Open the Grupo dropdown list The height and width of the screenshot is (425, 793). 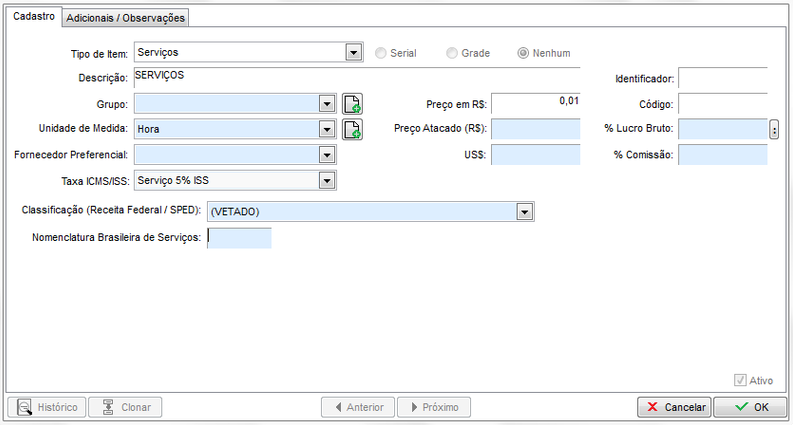pyautogui.click(x=326, y=103)
